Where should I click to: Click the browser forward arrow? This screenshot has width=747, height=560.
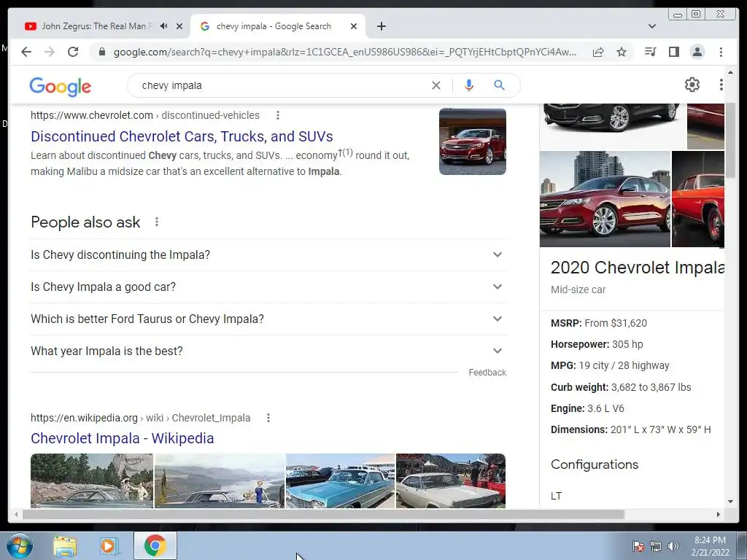pyautogui.click(x=50, y=52)
